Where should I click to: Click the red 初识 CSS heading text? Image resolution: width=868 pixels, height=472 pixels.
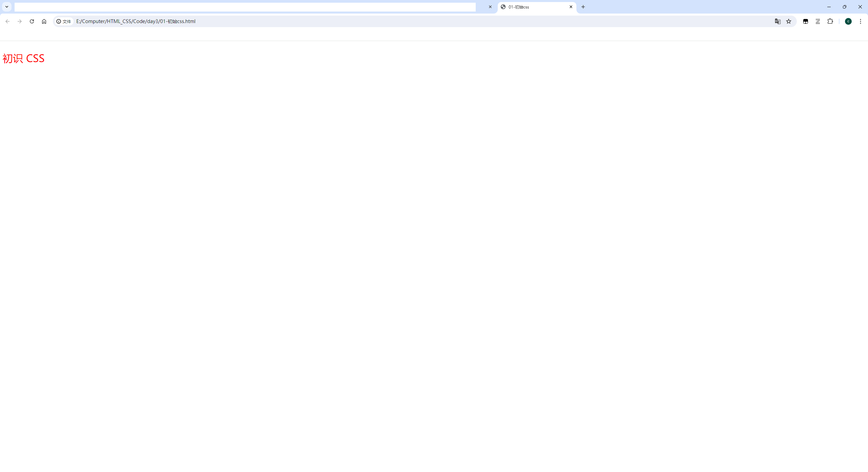[x=23, y=58]
